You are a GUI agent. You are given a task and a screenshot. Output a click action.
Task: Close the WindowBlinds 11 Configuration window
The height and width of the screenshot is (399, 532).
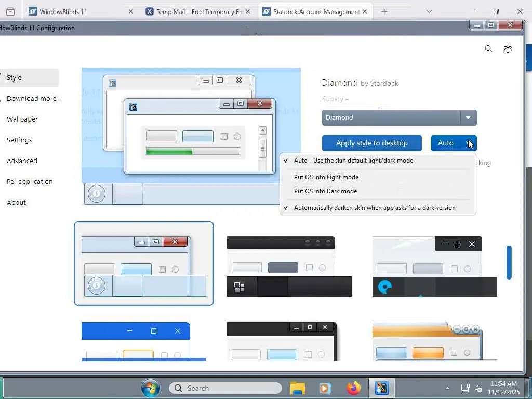[510, 25]
